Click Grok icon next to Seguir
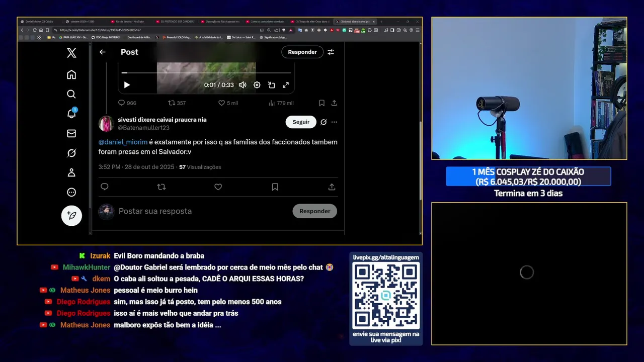The image size is (644, 362). click(x=324, y=122)
